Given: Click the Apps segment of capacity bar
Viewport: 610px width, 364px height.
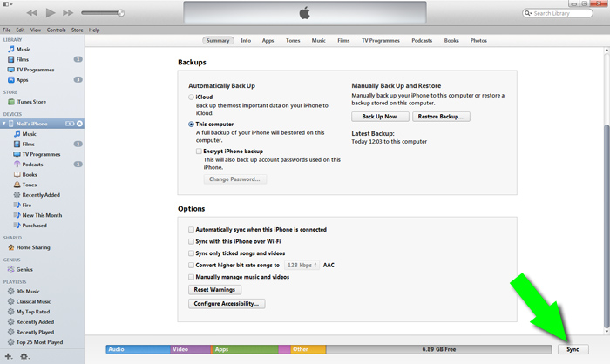Looking at the screenshot, I should click(x=245, y=349).
